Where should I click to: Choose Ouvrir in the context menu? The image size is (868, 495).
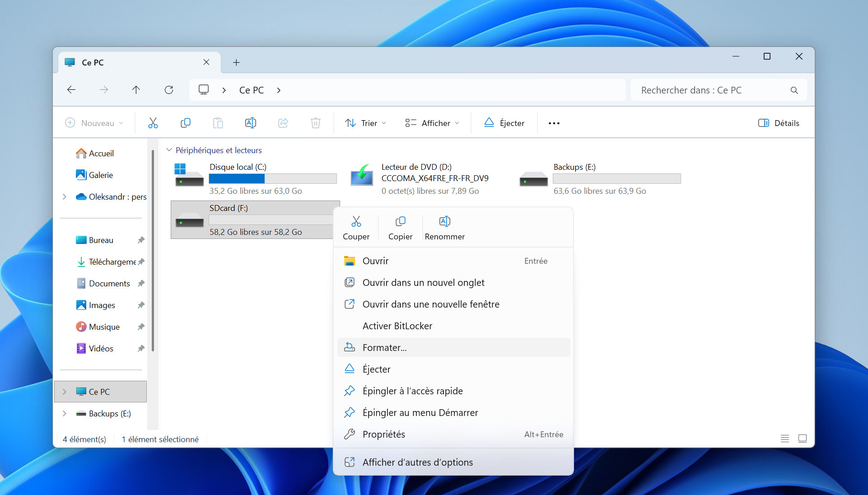pos(453,261)
